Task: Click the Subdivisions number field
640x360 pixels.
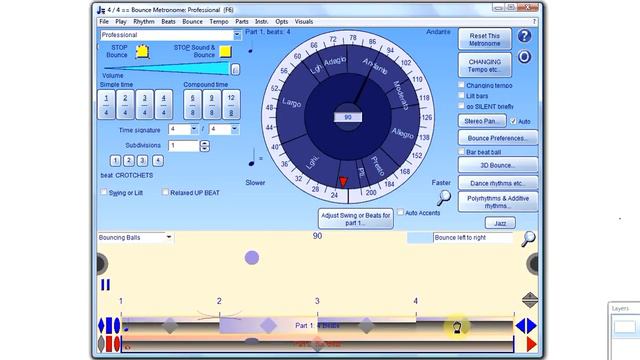Action: (x=184, y=146)
